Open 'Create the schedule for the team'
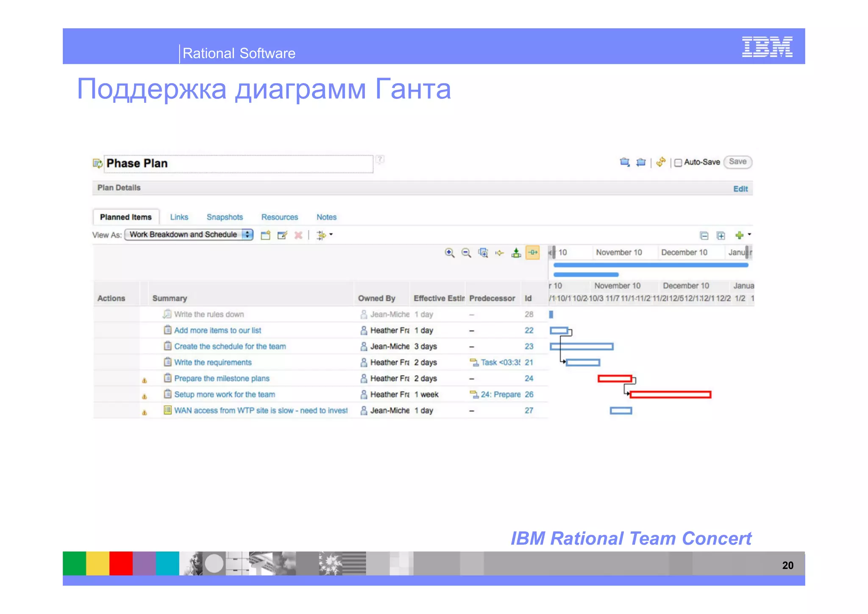The image size is (868, 614). (x=230, y=346)
